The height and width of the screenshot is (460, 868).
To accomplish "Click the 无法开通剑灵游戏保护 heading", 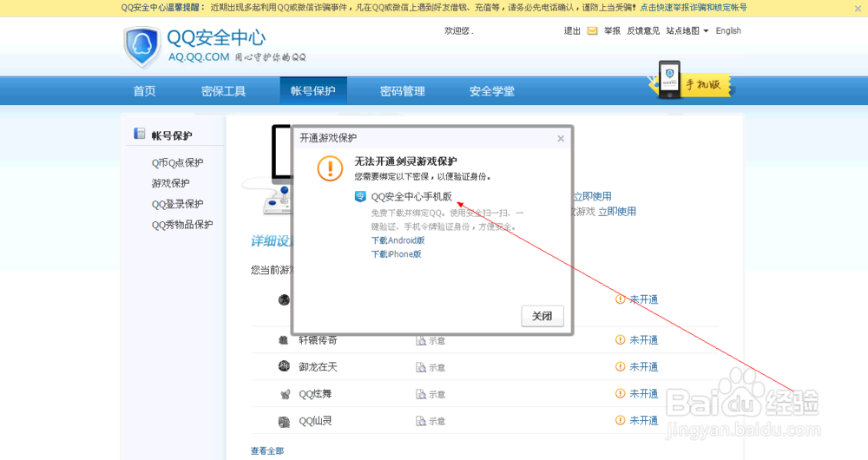I will pos(405,161).
